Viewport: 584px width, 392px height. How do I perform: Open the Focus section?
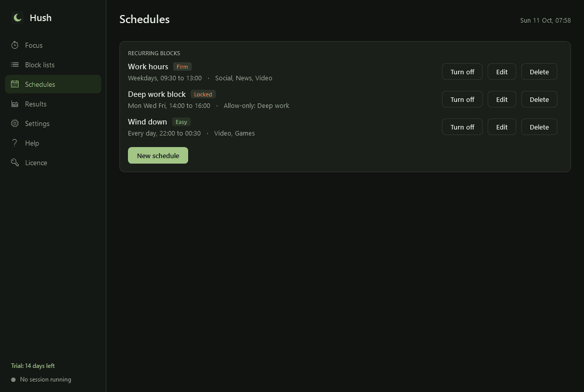(x=53, y=45)
